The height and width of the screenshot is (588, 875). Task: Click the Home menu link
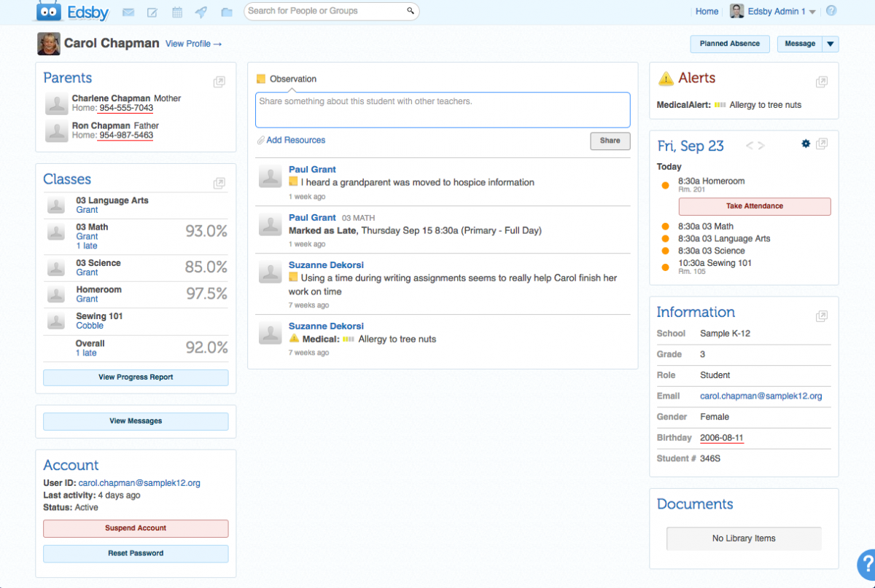coord(707,12)
